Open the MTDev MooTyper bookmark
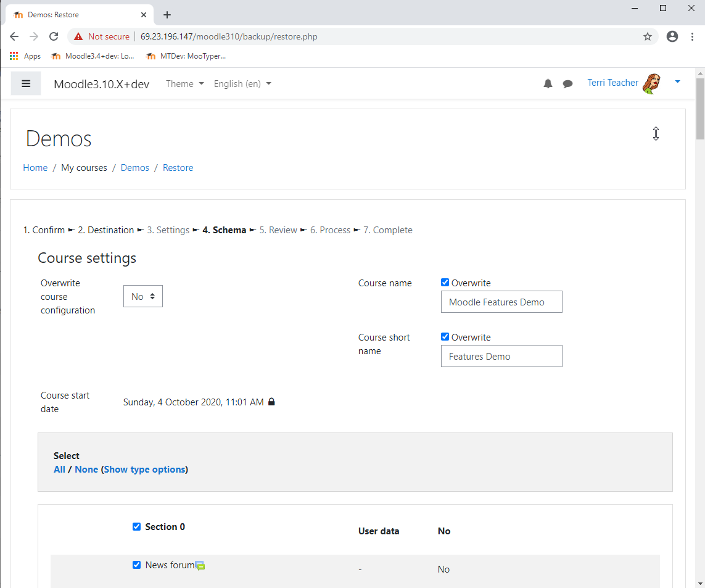Screen dimensions: 705x588 click(x=186, y=56)
